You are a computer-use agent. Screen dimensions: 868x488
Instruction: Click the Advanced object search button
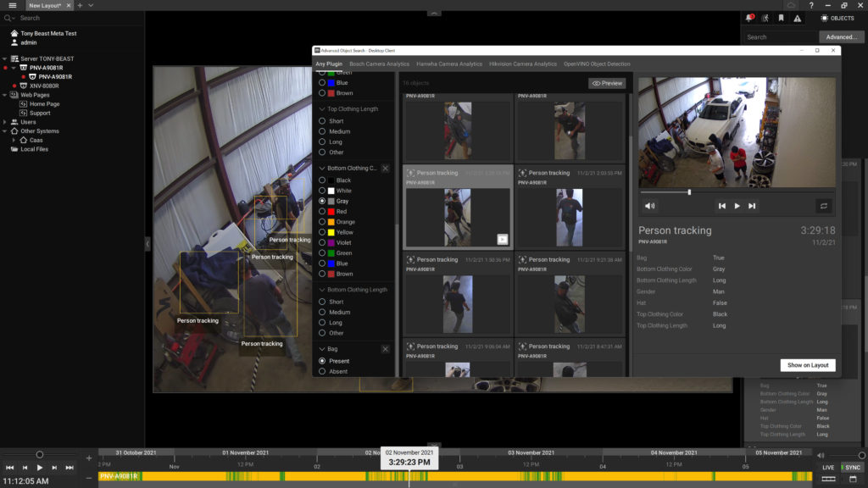pyautogui.click(x=841, y=37)
